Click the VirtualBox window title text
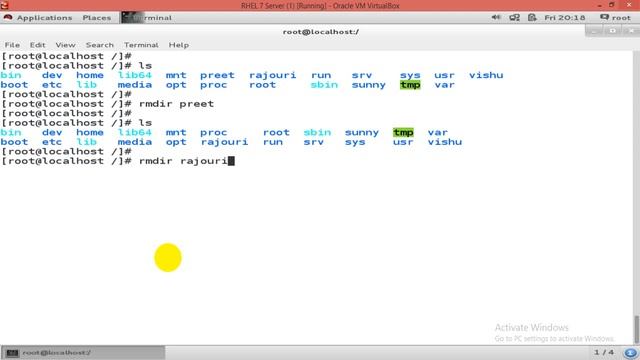The image size is (640, 360). tap(320, 6)
